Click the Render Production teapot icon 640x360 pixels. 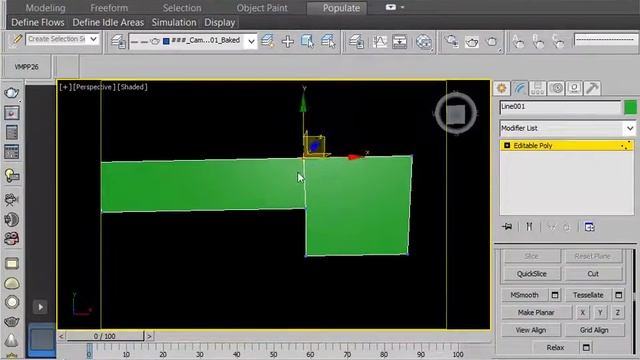[472, 42]
